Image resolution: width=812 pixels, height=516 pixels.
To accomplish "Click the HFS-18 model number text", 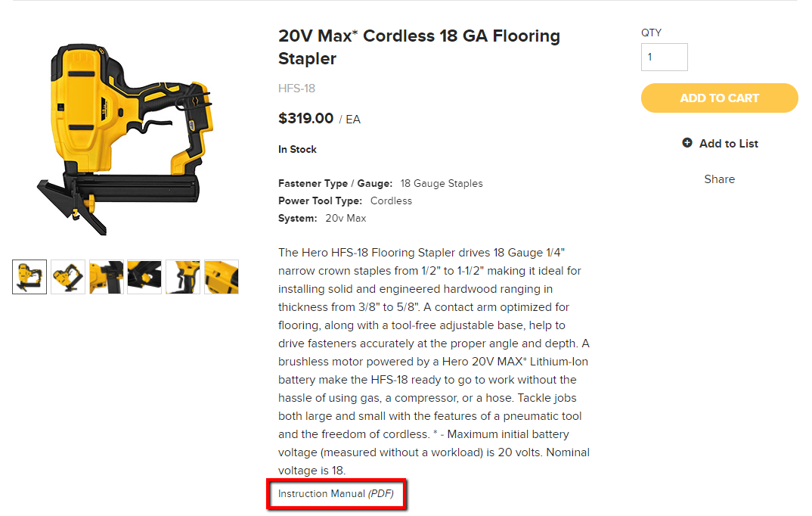I will pos(296,89).
